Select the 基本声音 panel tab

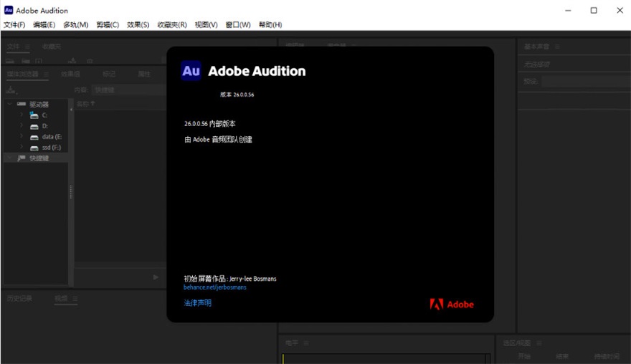pyautogui.click(x=536, y=47)
